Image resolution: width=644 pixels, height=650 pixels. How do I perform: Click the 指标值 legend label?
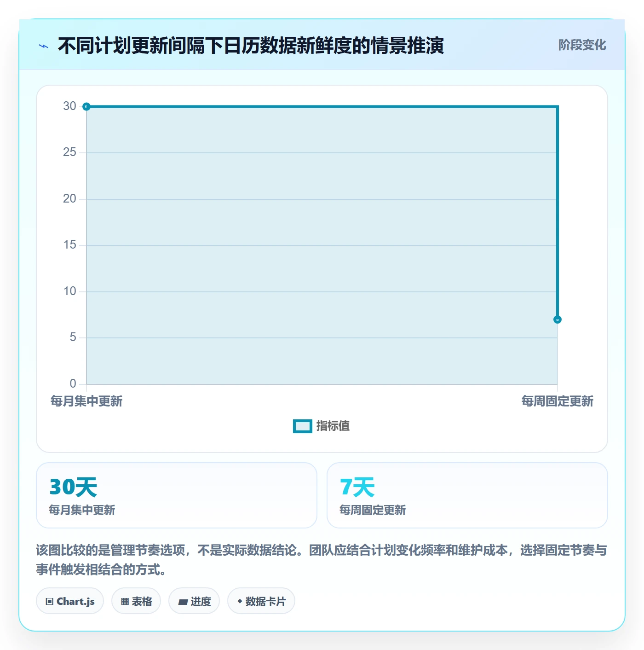333,426
